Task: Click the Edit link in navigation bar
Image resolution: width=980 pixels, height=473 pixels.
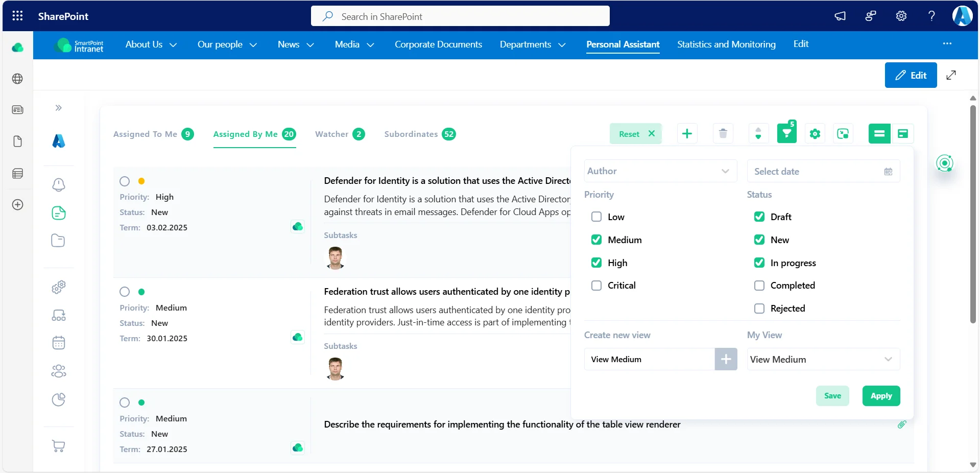Action: coord(801,44)
